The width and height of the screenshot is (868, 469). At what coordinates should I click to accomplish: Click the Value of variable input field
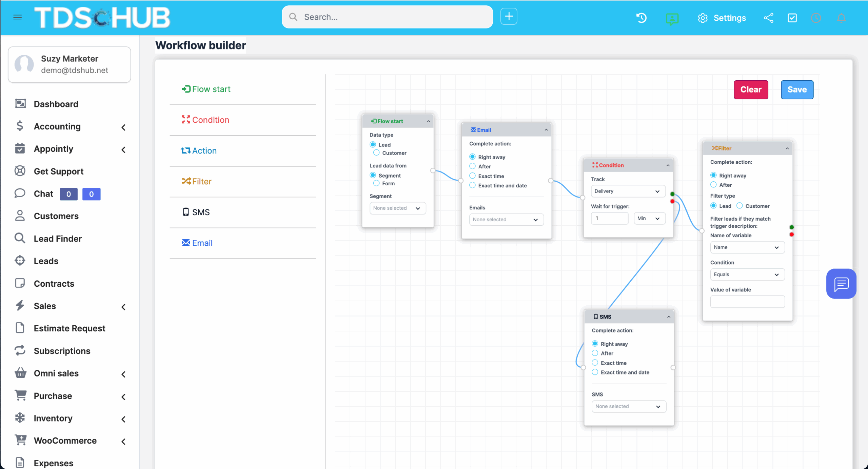point(747,302)
